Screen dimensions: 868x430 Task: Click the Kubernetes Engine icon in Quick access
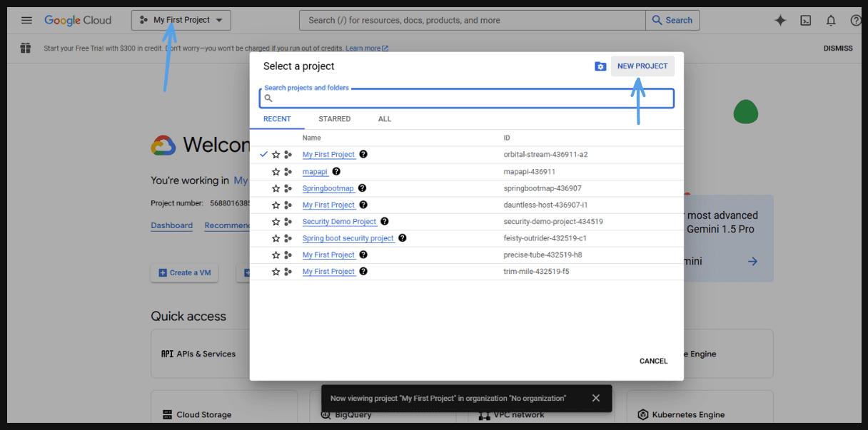(643, 414)
